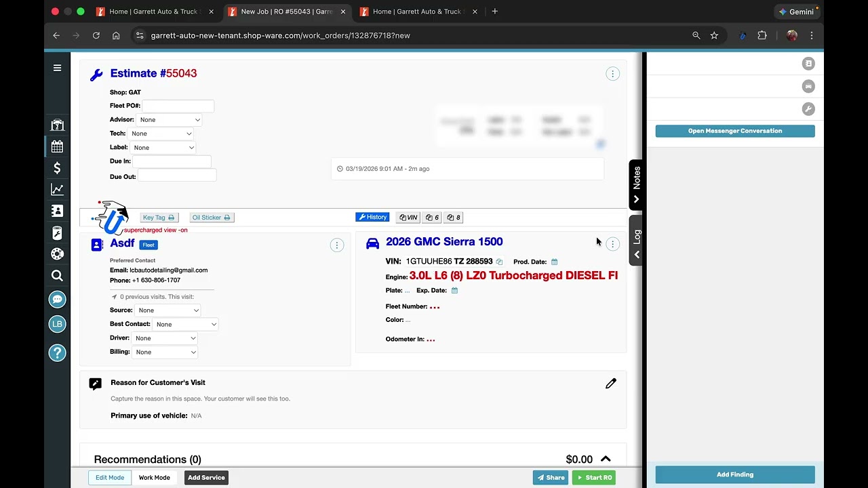
Task: Click the copy button labeled 6
Action: click(x=433, y=218)
